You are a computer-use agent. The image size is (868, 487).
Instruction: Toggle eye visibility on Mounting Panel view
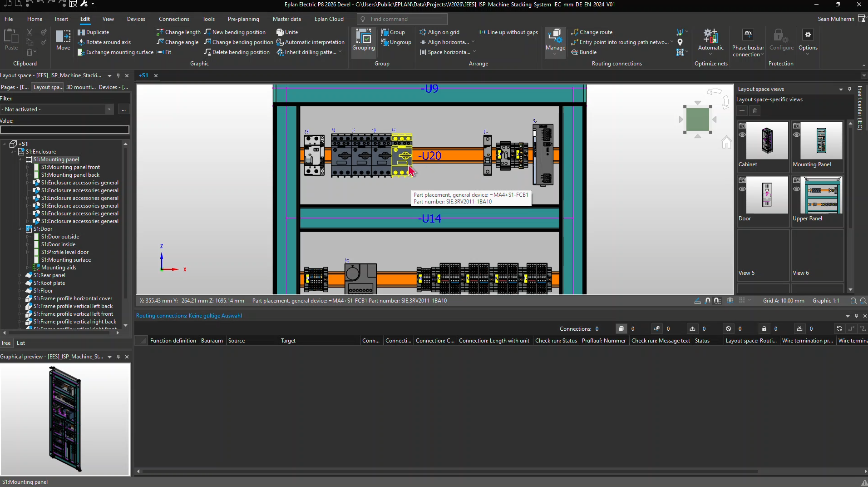coord(796,134)
